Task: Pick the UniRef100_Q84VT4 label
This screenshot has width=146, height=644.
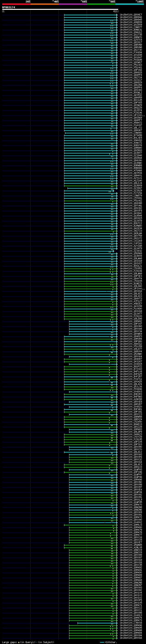Action: pyautogui.click(x=131, y=278)
